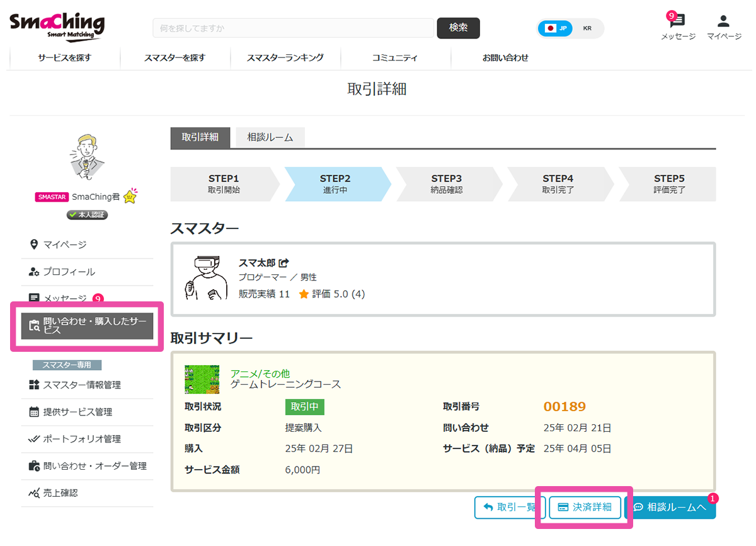Open external profile link icon beside スマ太郎
The width and height of the screenshot is (756, 546).
tap(283, 263)
